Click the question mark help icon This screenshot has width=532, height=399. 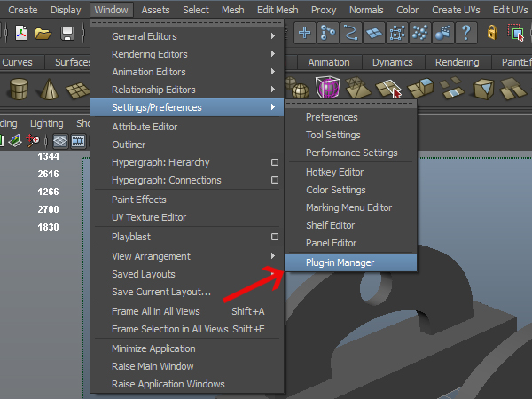(x=466, y=33)
